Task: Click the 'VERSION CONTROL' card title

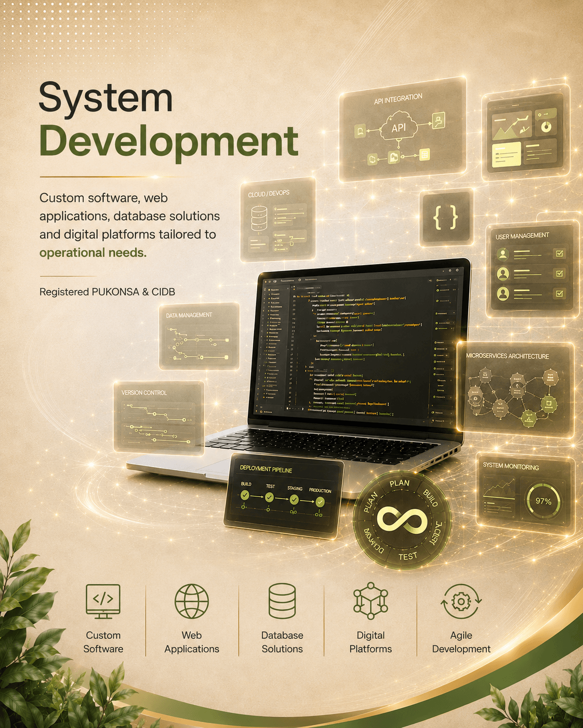Action: 144,393
